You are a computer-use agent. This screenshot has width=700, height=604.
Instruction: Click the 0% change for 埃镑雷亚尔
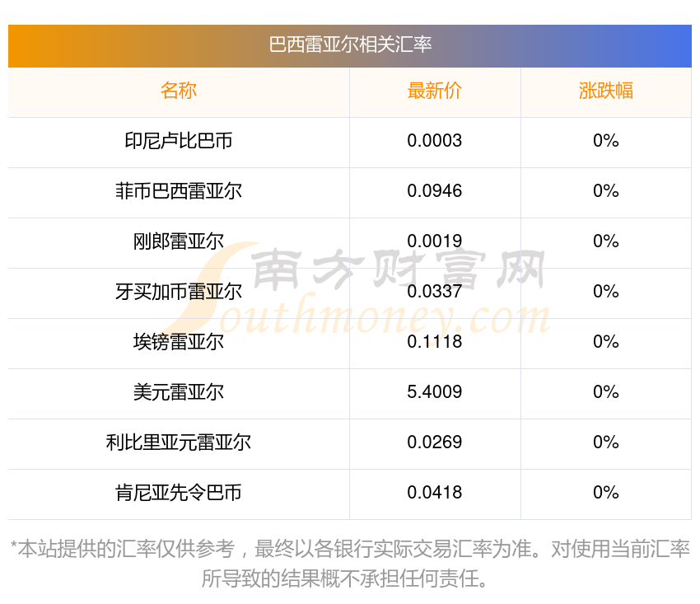(x=606, y=342)
